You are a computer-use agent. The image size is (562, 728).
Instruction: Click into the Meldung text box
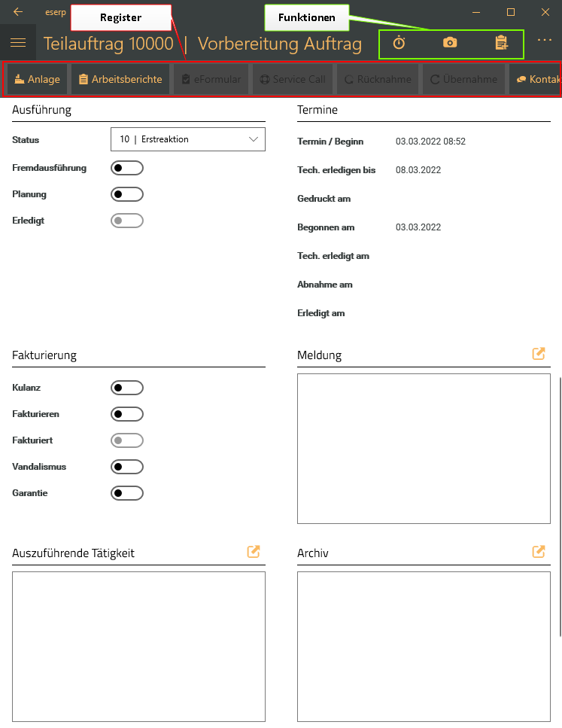point(424,449)
